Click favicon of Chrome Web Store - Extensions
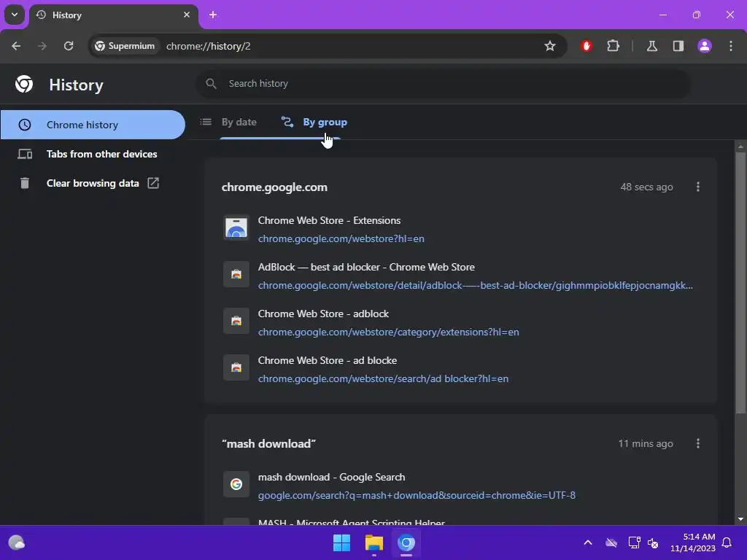The image size is (747, 560). pos(236,227)
